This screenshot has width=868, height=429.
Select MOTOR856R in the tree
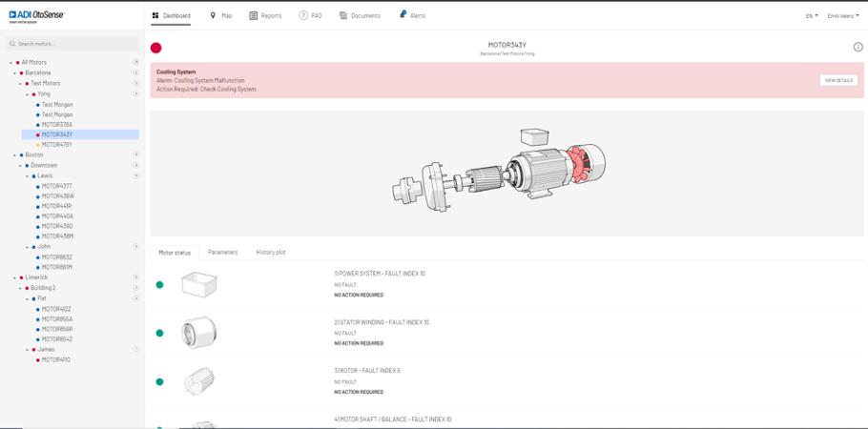point(57,329)
